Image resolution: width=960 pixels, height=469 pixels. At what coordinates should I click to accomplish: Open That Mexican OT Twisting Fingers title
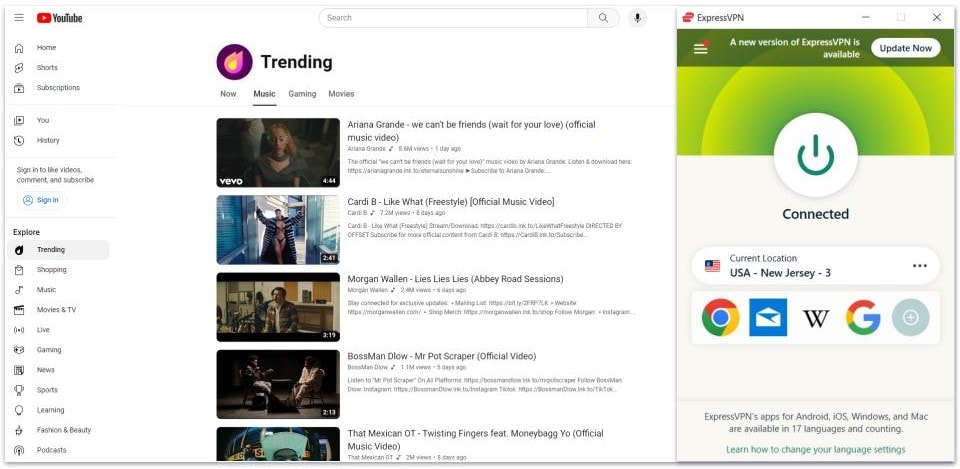[476, 440]
